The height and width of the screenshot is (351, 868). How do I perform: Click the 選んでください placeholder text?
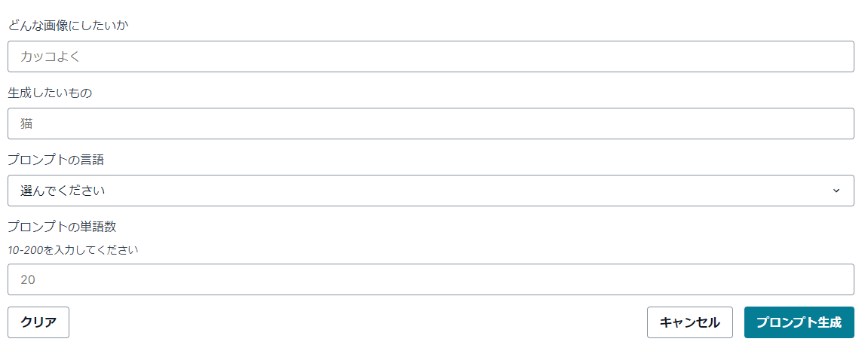tap(63, 191)
